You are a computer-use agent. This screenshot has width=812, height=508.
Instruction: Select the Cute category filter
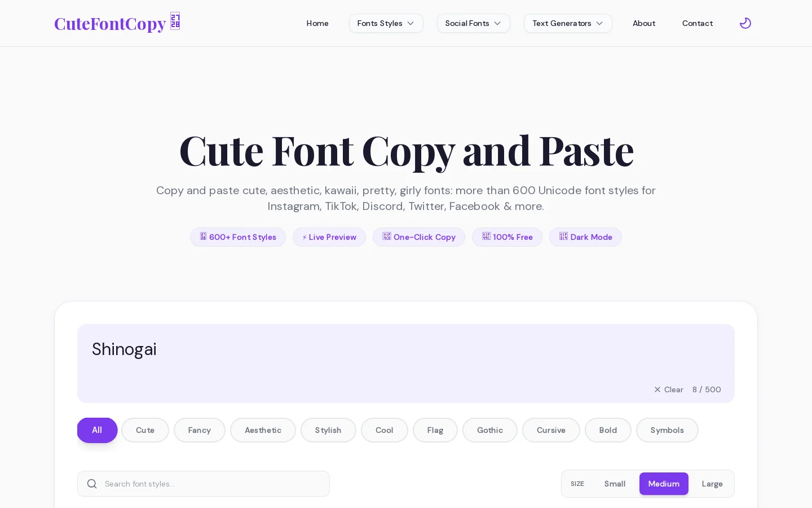[x=145, y=430]
